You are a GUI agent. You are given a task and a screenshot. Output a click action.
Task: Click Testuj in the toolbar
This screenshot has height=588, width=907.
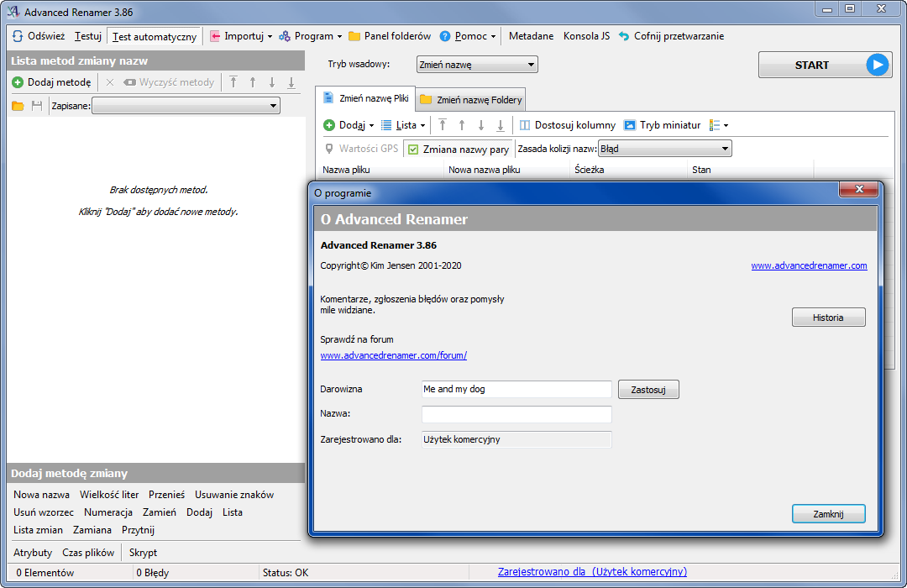tap(88, 36)
